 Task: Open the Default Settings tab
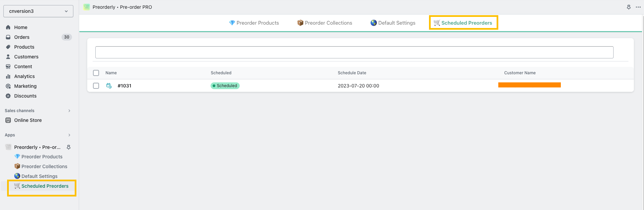393,23
